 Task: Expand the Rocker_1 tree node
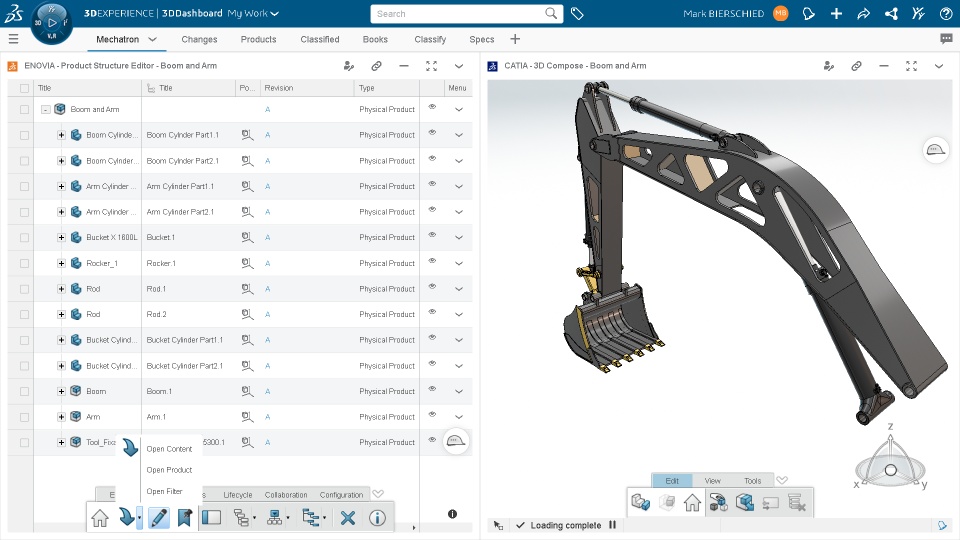61,263
